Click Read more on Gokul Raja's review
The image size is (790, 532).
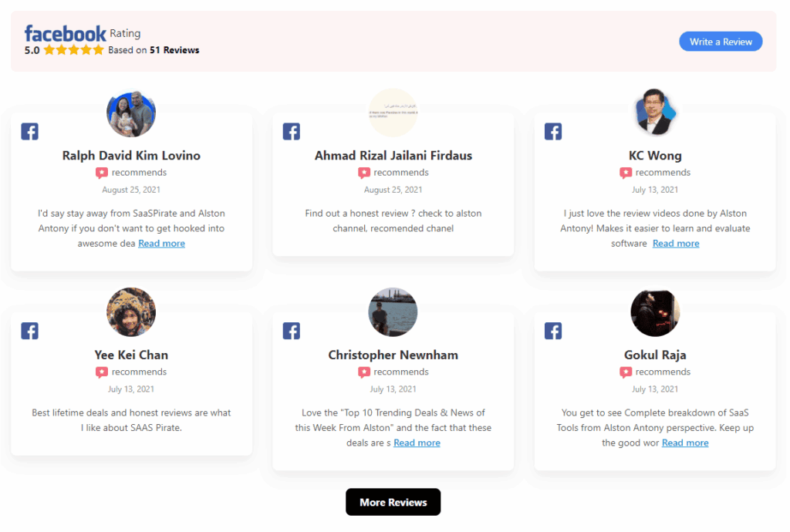click(x=685, y=443)
